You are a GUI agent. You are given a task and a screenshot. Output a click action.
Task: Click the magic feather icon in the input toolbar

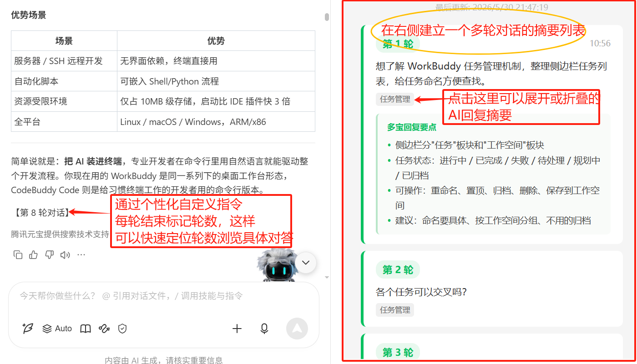28,329
